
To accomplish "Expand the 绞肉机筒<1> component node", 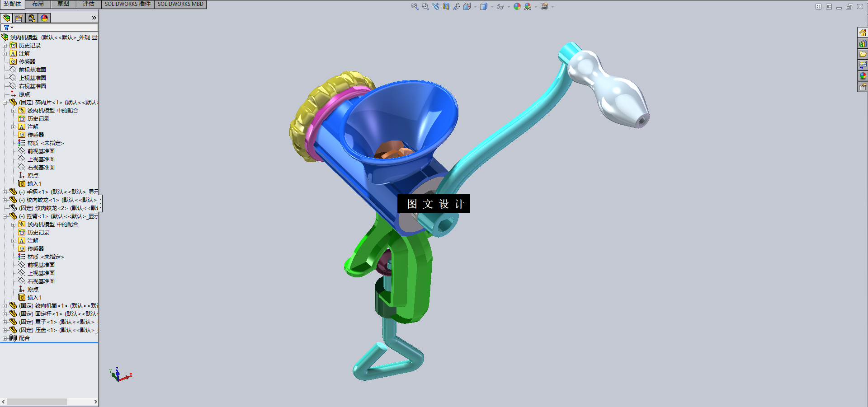I will (5, 306).
